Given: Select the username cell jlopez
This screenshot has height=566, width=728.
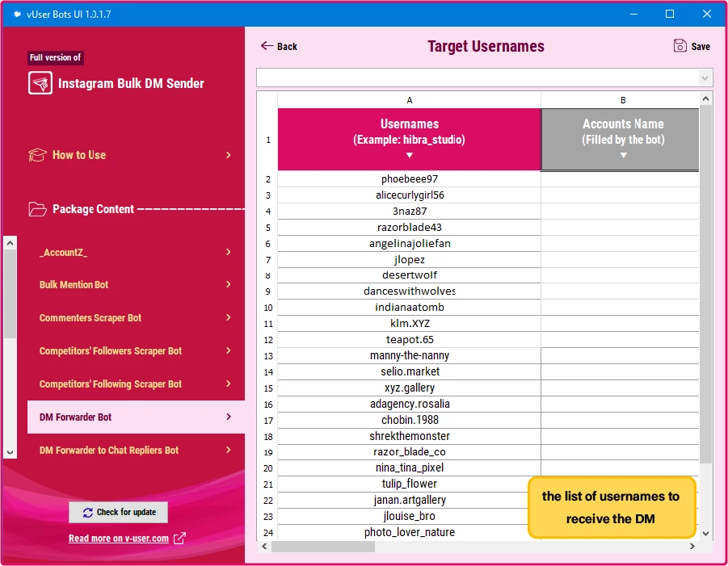Looking at the screenshot, I should [x=409, y=260].
